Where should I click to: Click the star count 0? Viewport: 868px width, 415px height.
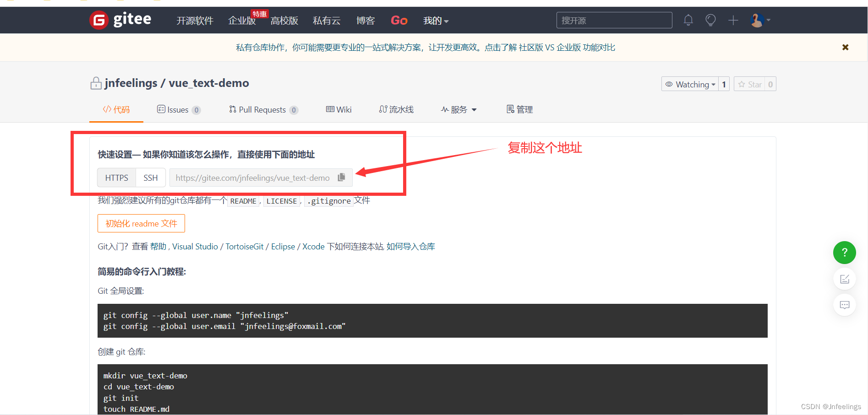(770, 84)
